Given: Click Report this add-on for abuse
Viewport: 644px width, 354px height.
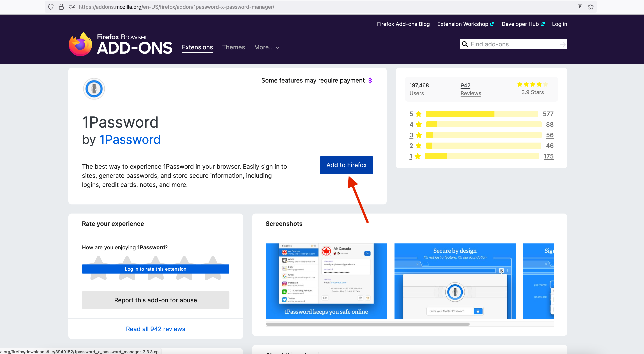Looking at the screenshot, I should [155, 300].
